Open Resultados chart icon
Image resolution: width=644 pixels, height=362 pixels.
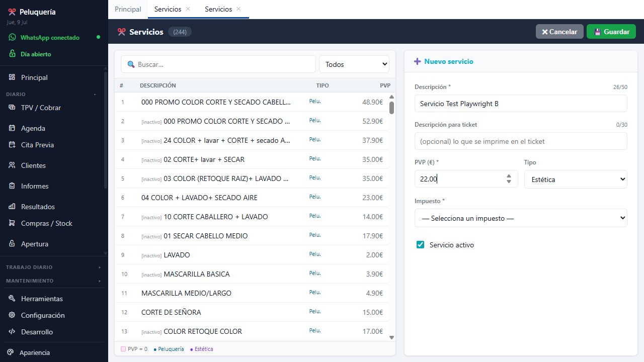coord(12,207)
